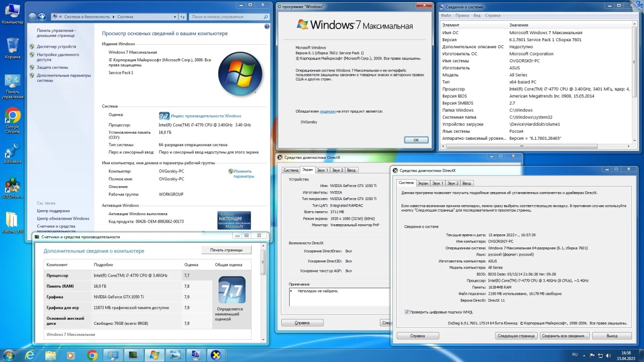Open the Вид menu in System Information
The height and width of the screenshot is (362, 644).
[x=477, y=16]
